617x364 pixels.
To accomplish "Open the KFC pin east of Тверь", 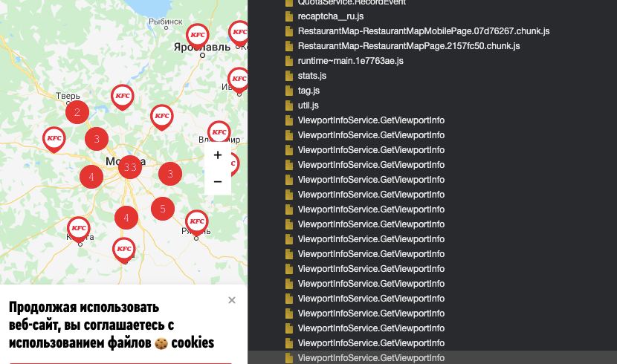I will click(123, 97).
